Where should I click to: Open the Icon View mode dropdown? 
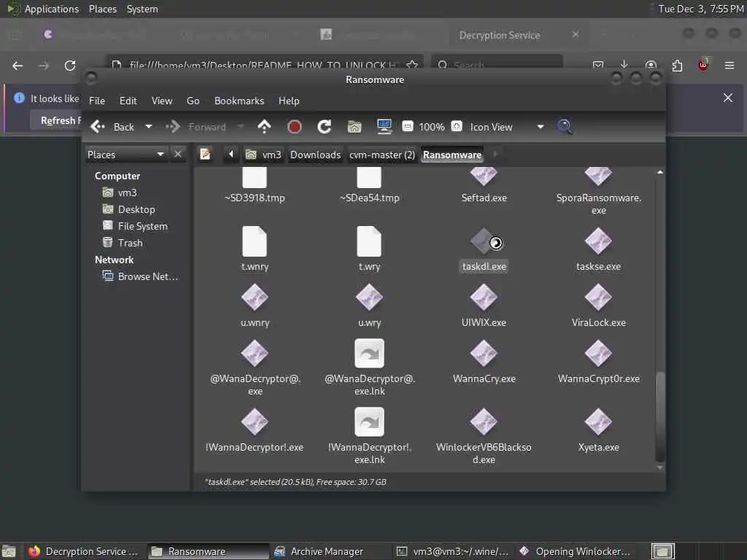(506, 127)
